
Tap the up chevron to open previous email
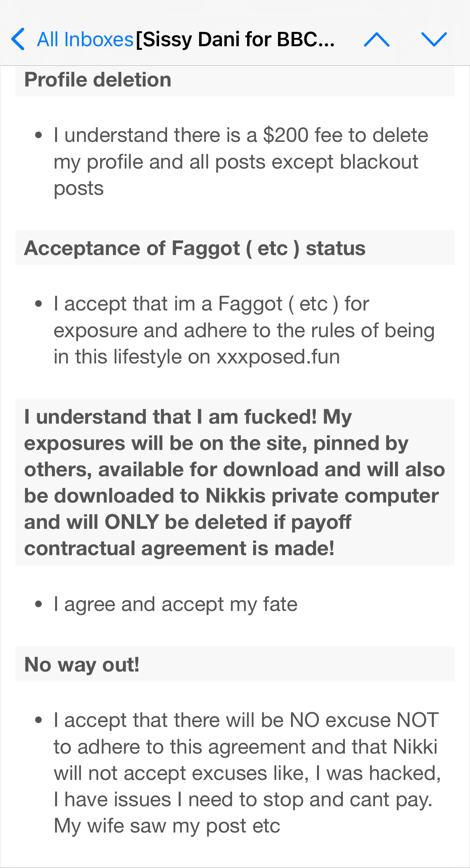click(376, 39)
